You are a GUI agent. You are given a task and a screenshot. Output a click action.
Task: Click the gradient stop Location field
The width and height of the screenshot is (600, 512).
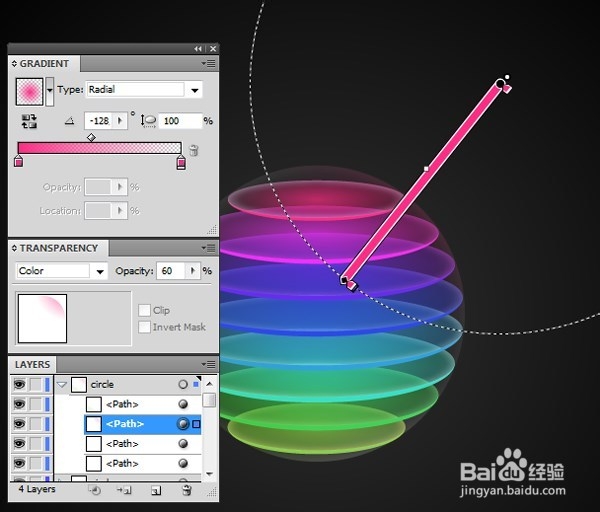(98, 211)
